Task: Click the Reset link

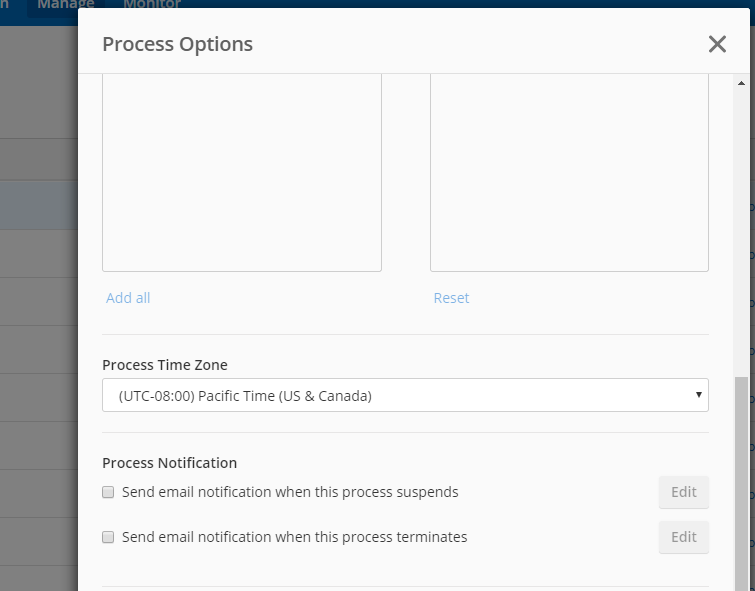Action: 451,298
